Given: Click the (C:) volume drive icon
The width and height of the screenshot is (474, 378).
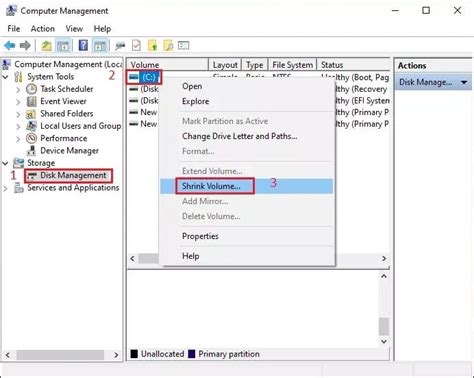Looking at the screenshot, I should pos(134,77).
